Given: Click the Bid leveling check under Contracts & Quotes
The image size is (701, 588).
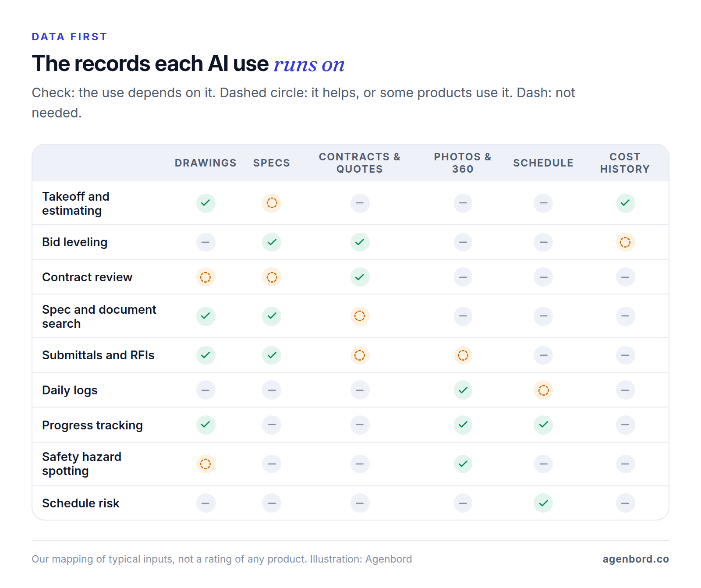Looking at the screenshot, I should 360,242.
